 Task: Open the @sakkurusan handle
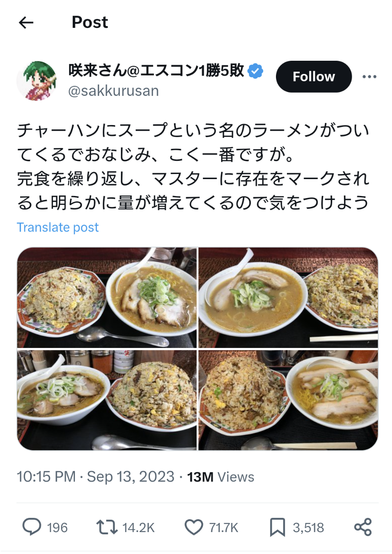click(114, 91)
